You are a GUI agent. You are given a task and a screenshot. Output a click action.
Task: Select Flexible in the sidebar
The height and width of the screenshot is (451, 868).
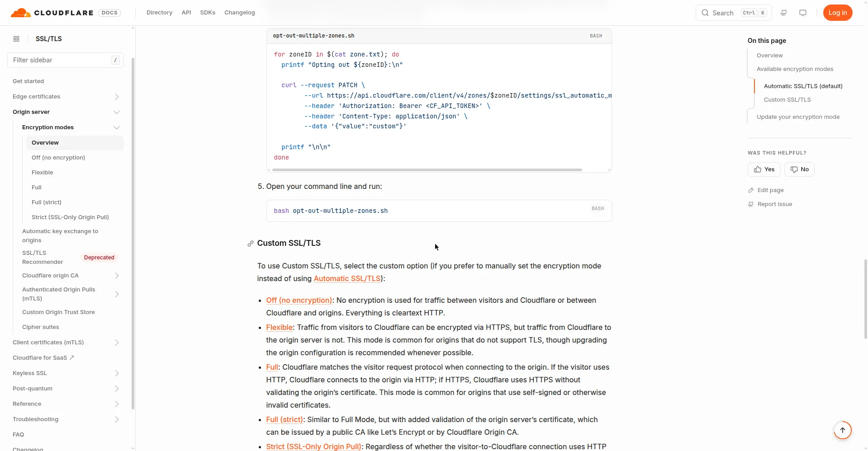point(43,173)
